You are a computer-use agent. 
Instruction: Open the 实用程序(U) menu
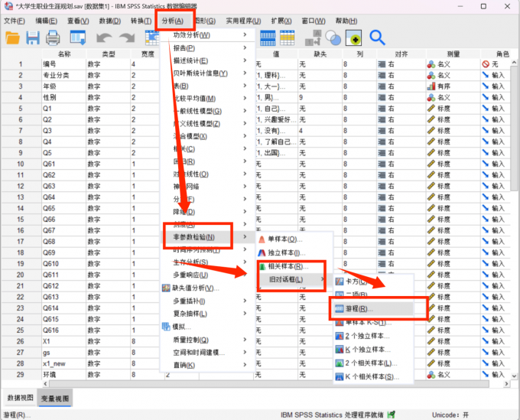click(x=243, y=21)
